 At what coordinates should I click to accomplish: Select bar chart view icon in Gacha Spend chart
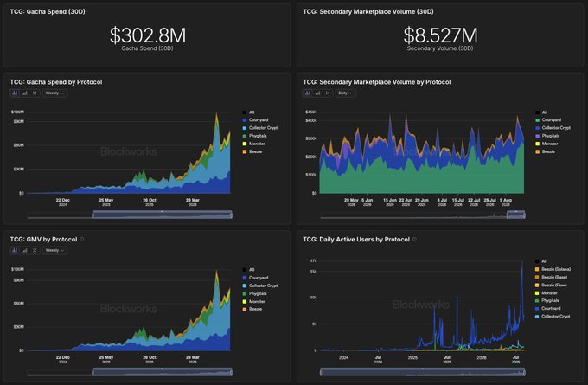(x=25, y=93)
